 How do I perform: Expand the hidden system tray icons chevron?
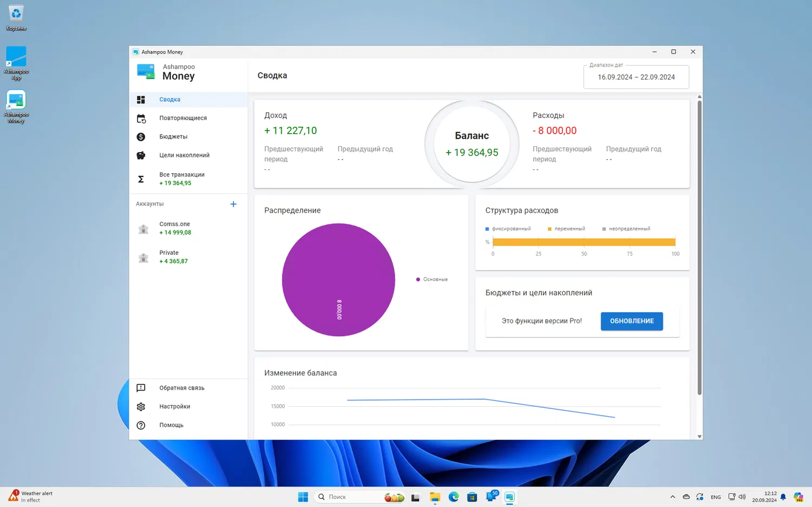pos(672,497)
